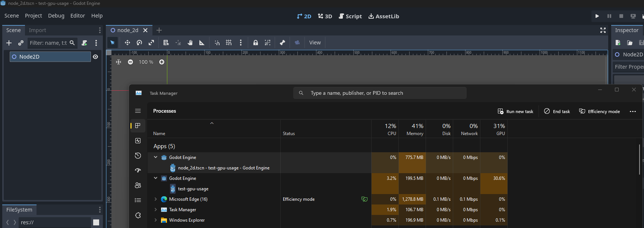The height and width of the screenshot is (228, 644).
Task: Open the Help menu in Godot
Action: coord(97,16)
